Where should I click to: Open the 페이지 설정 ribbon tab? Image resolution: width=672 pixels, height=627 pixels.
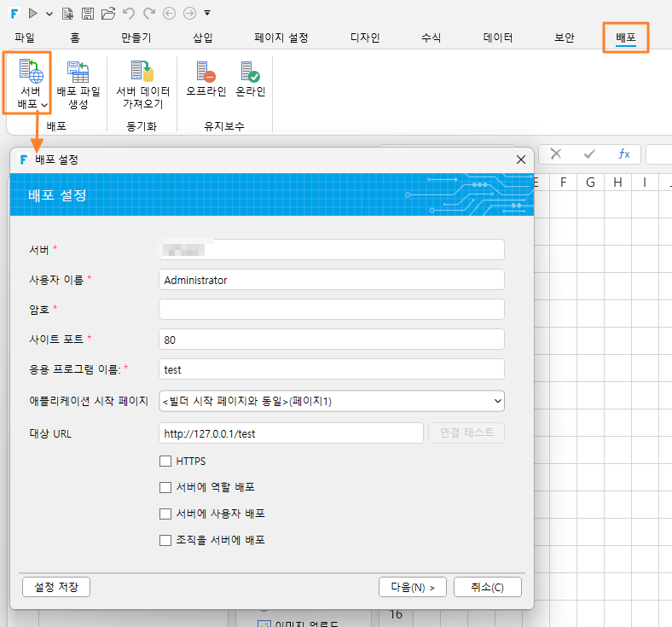pyautogui.click(x=281, y=38)
